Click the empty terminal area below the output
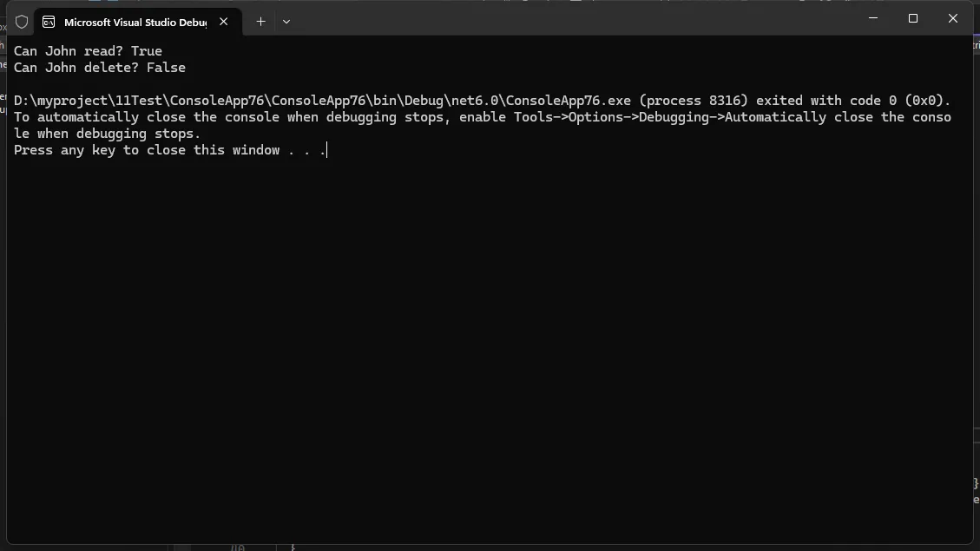 pyautogui.click(x=486, y=347)
